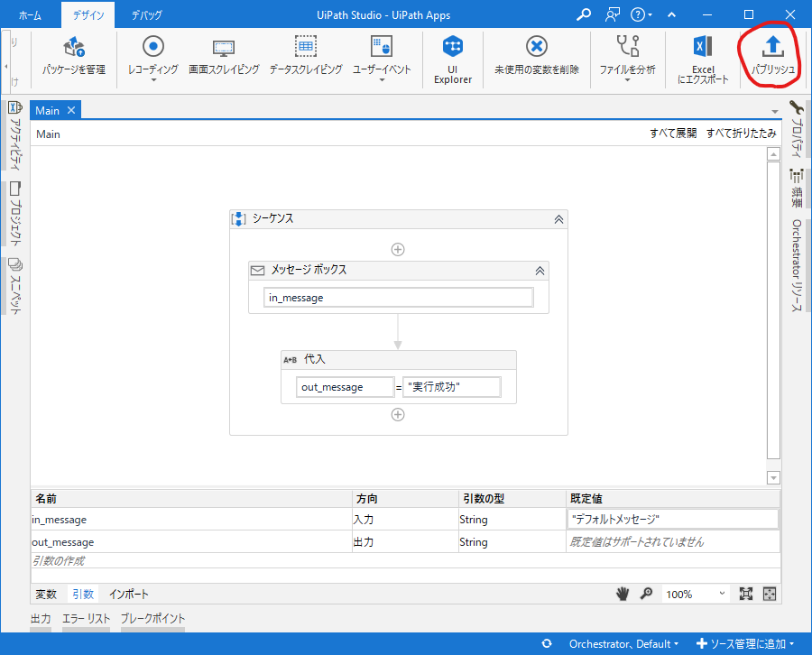Launch 画面スクレイピング screen scraping

(x=224, y=57)
